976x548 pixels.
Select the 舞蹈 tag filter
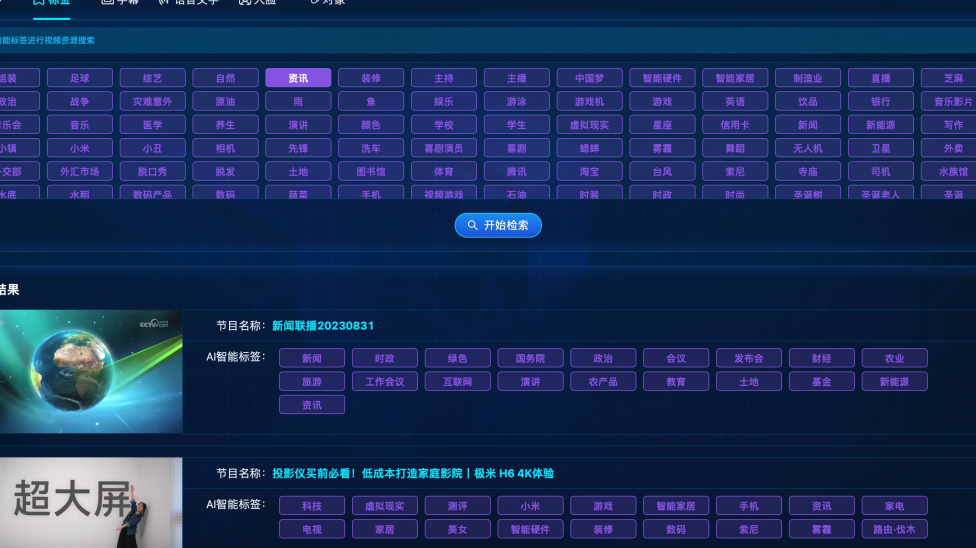735,148
